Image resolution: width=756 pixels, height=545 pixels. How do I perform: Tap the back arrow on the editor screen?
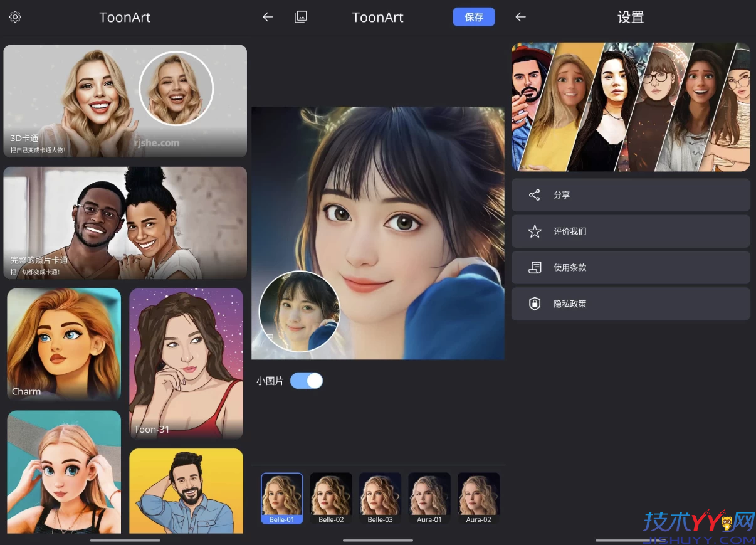pyautogui.click(x=268, y=17)
